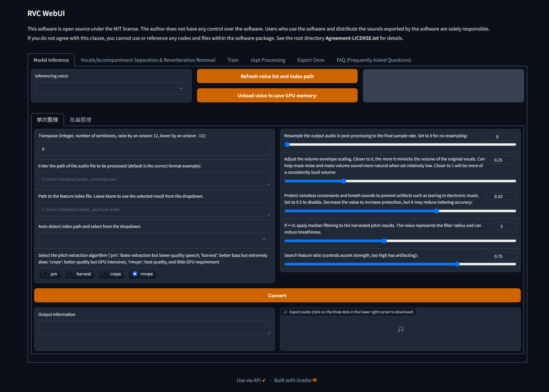This screenshot has width=549, height=392.
Task: Select the pm pitch extraction option
Action: click(50, 274)
